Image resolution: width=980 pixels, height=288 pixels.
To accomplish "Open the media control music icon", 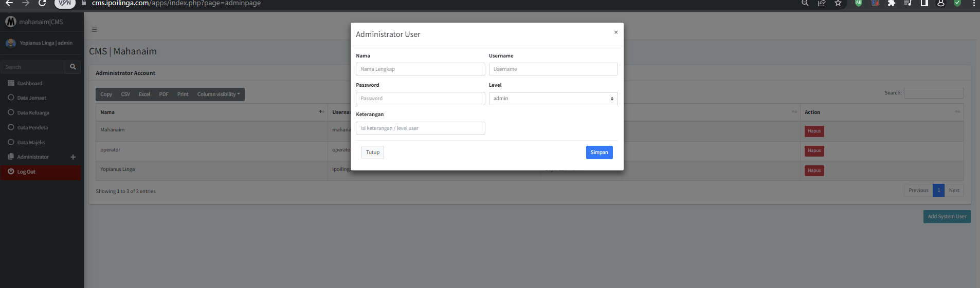I will (908, 3).
